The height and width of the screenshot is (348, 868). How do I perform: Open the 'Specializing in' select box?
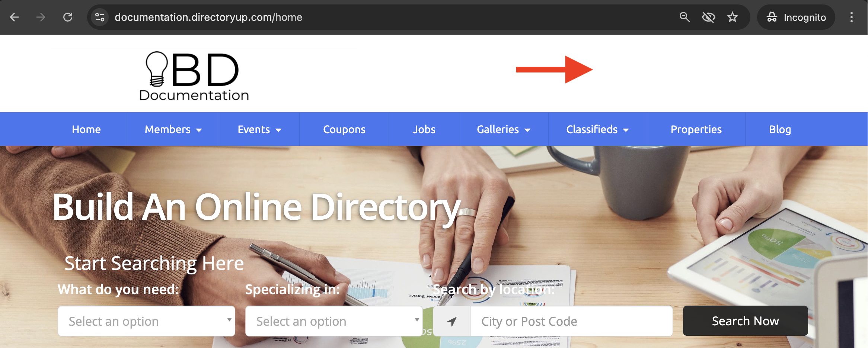click(334, 321)
